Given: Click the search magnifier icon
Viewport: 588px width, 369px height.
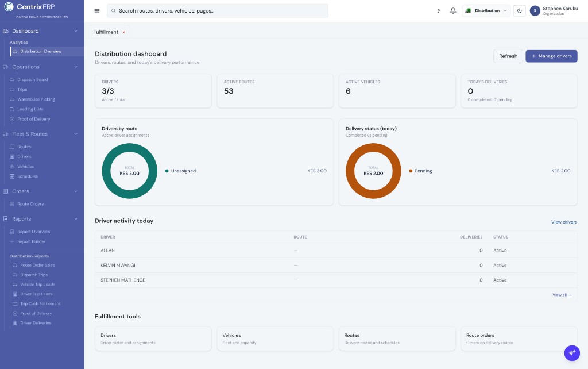Looking at the screenshot, I should click(x=113, y=11).
